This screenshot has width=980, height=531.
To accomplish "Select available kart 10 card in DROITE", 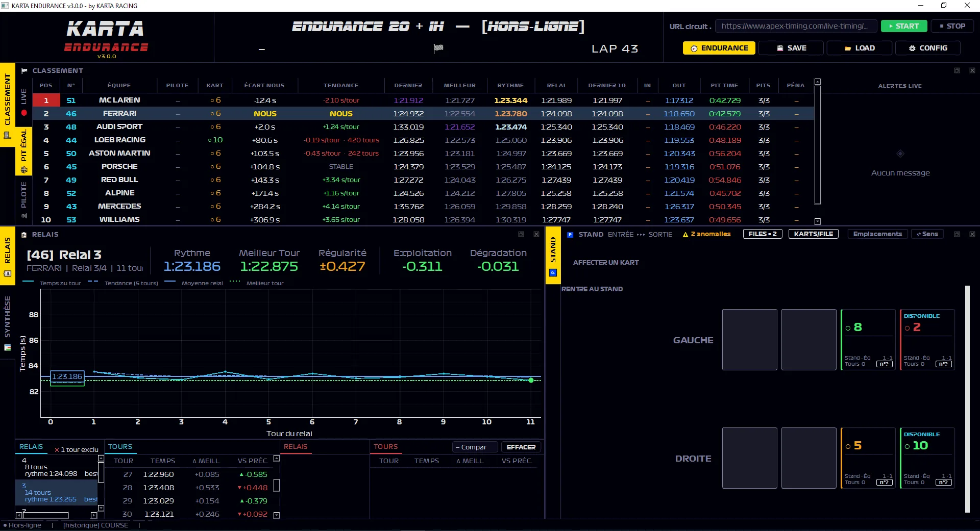I will pyautogui.click(x=928, y=458).
